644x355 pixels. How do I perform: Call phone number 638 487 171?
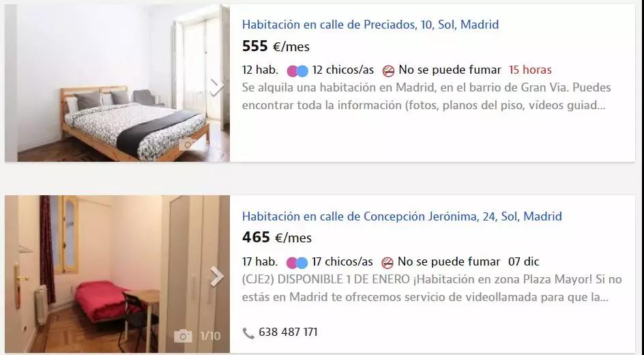point(288,332)
